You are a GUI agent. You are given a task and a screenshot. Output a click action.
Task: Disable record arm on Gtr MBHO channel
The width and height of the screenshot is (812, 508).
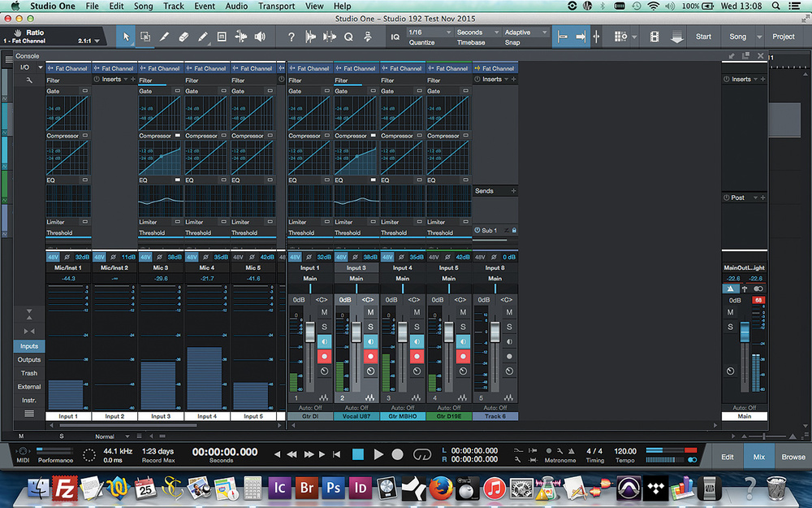tap(417, 356)
